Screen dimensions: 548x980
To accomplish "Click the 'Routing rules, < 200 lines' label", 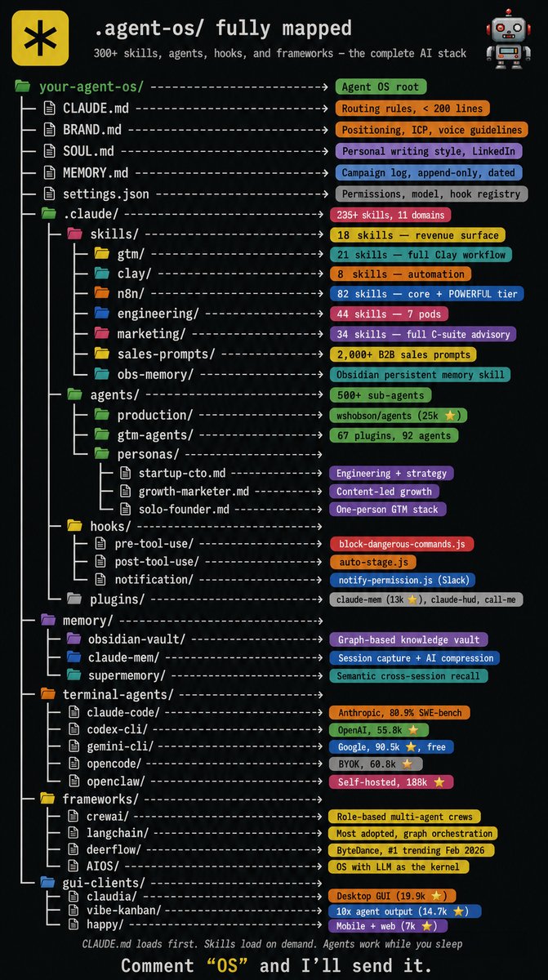I will pos(412,108).
